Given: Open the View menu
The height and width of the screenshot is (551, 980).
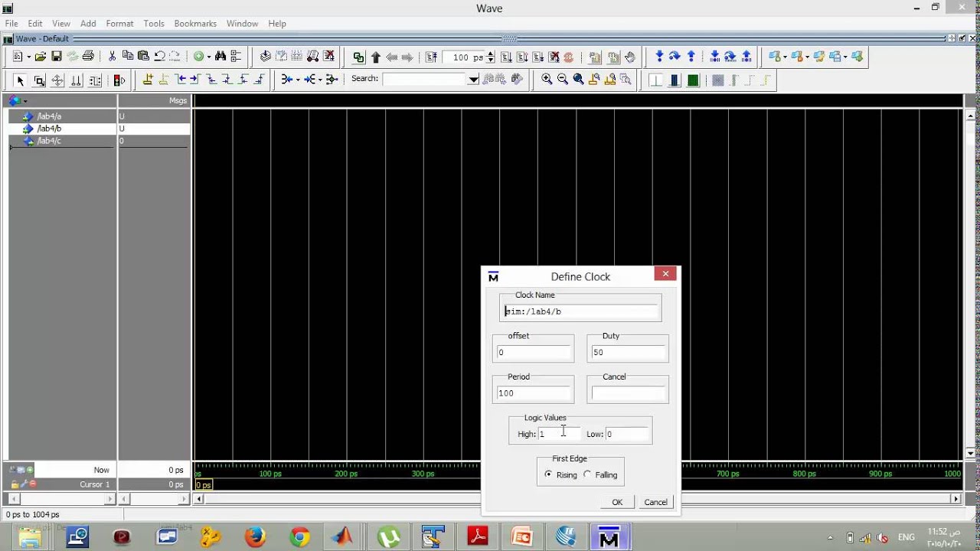Looking at the screenshot, I should pyautogui.click(x=61, y=24).
